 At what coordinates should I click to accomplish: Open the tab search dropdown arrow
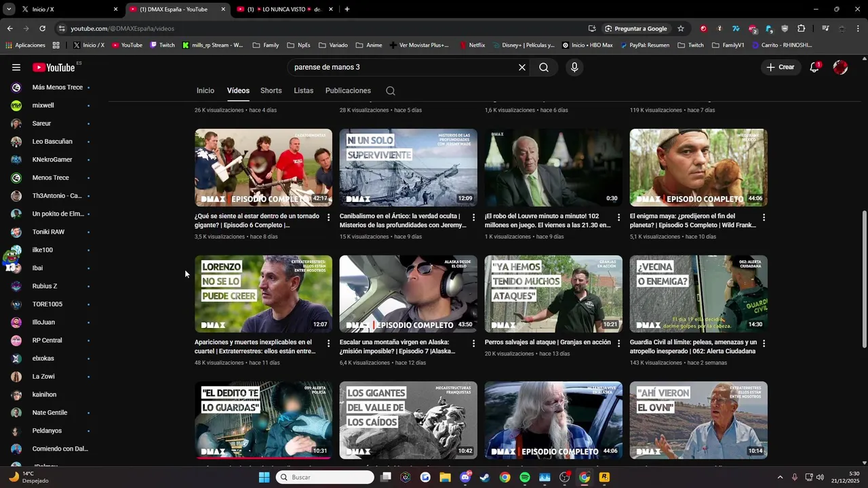point(9,9)
